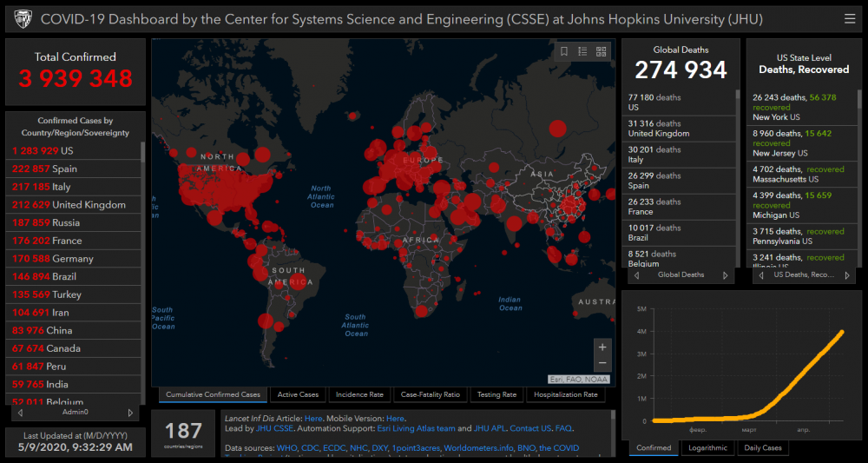Go to next page after Admin0 list
The height and width of the screenshot is (463, 868).
point(131,413)
